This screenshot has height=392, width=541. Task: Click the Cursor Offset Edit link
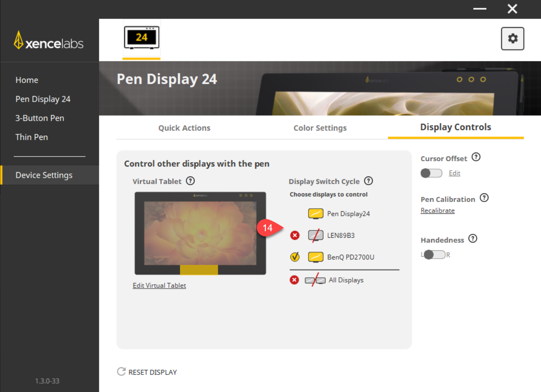coord(455,173)
